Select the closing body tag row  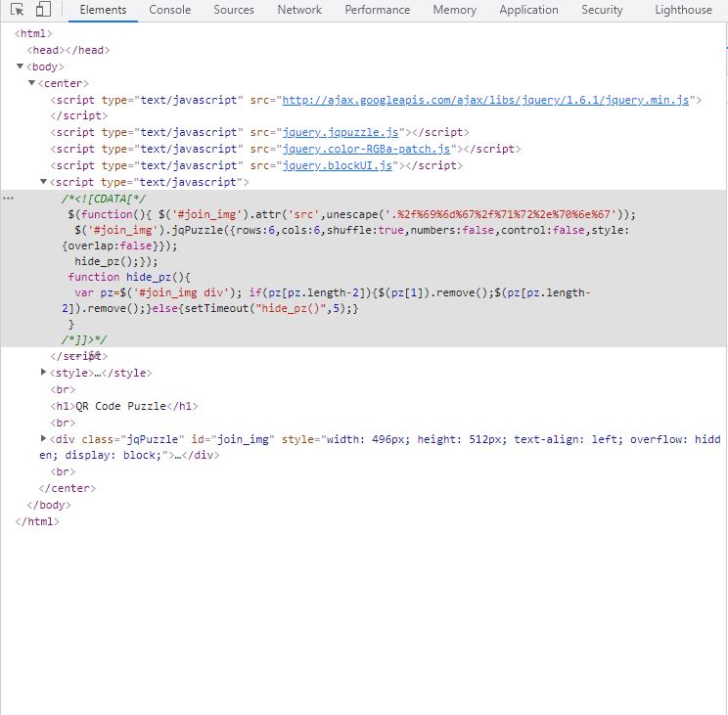pyautogui.click(x=49, y=505)
